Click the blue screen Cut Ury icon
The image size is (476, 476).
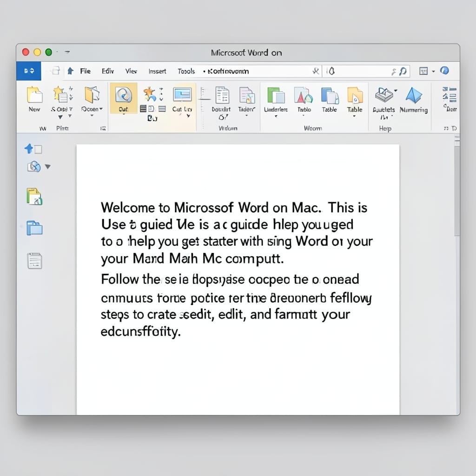pyautogui.click(x=182, y=94)
